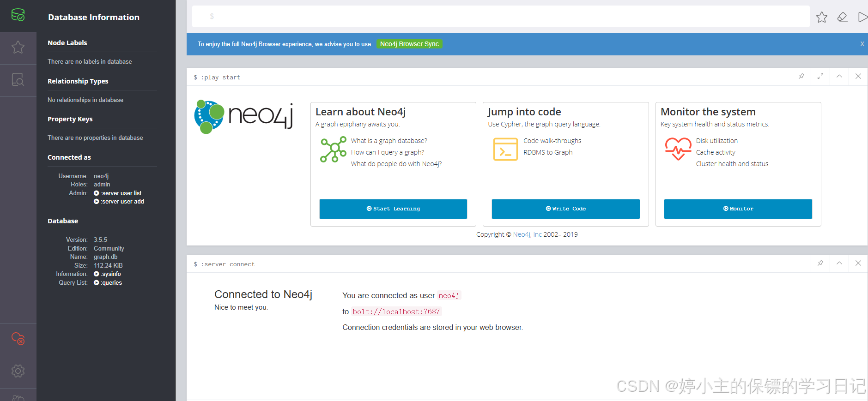Screen dimensions: 868x401
Task: Click the version value '3.5.5'
Action: pos(100,240)
